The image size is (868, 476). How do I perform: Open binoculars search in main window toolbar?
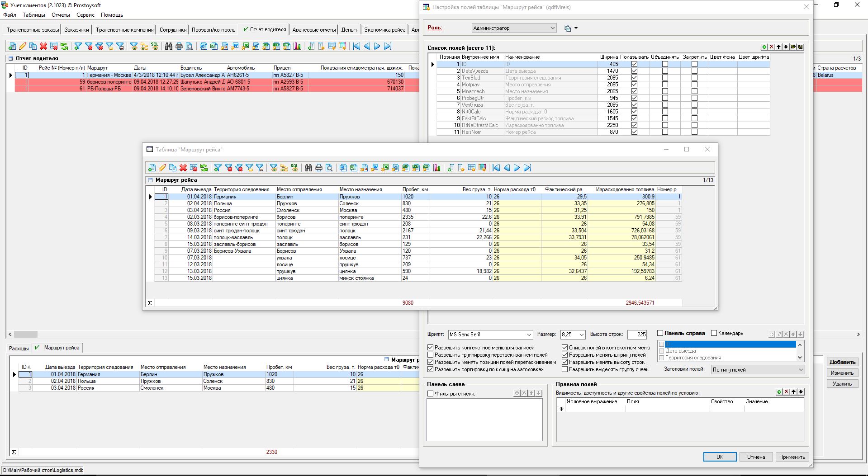click(169, 46)
